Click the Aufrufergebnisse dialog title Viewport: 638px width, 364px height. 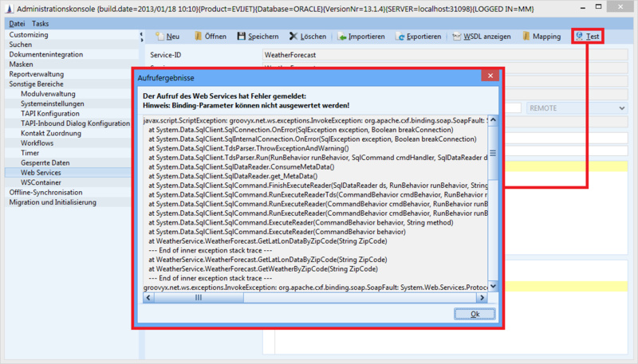click(166, 78)
